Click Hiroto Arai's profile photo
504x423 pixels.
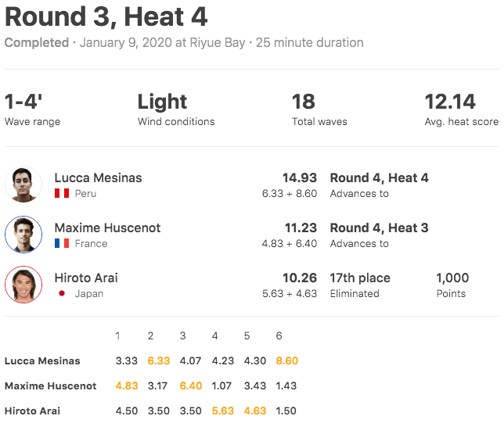click(x=23, y=285)
